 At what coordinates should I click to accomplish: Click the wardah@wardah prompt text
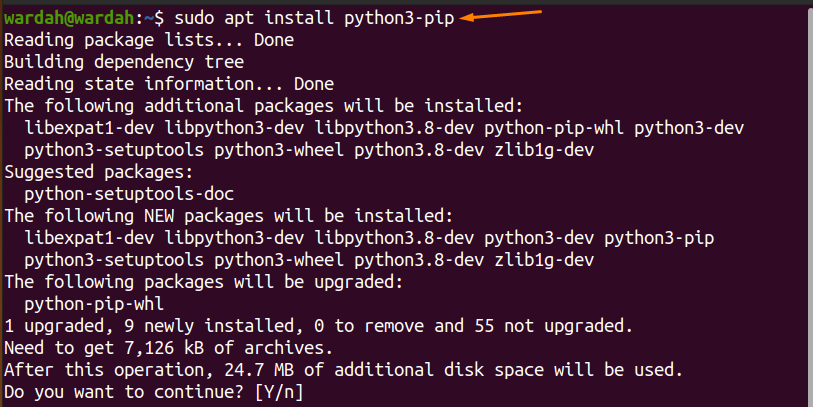(69, 18)
